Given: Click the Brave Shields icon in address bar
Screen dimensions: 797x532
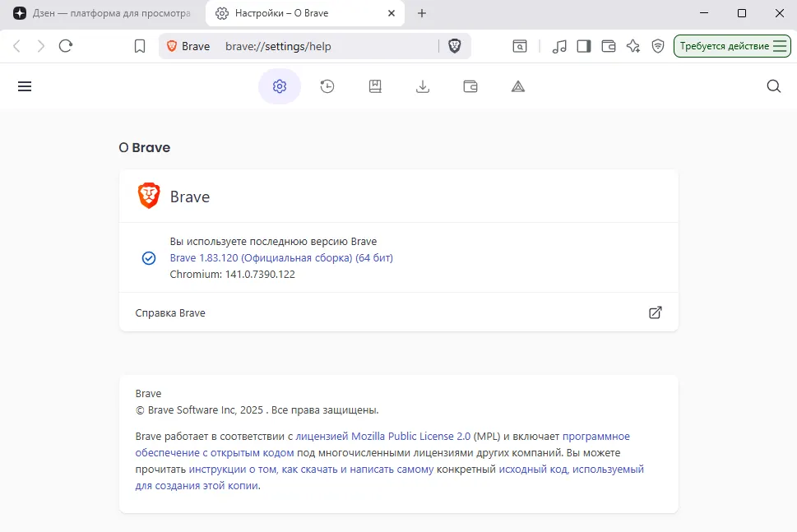Looking at the screenshot, I should (454, 46).
